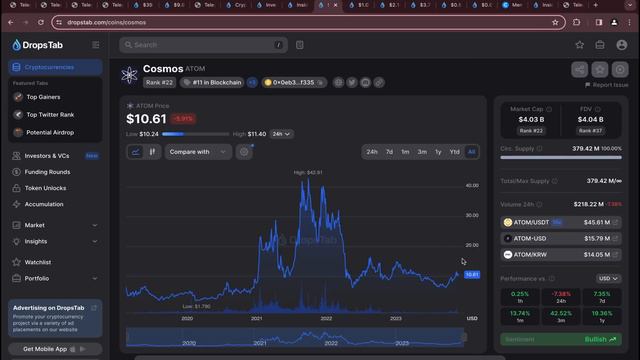Click the circulating supply progress bar
Viewport: 640px width, 360px height.
pyautogui.click(x=561, y=157)
